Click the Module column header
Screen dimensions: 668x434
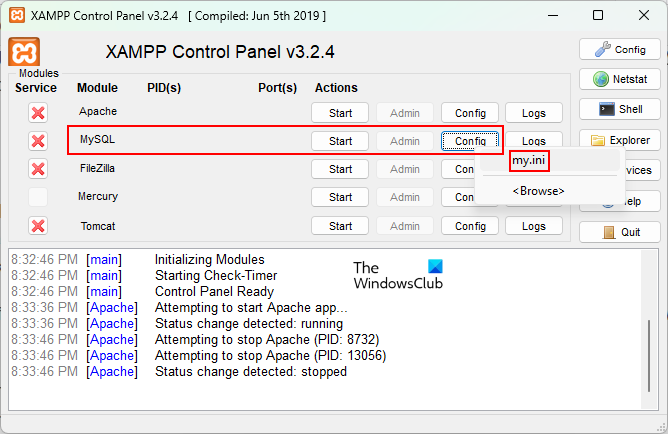click(97, 88)
